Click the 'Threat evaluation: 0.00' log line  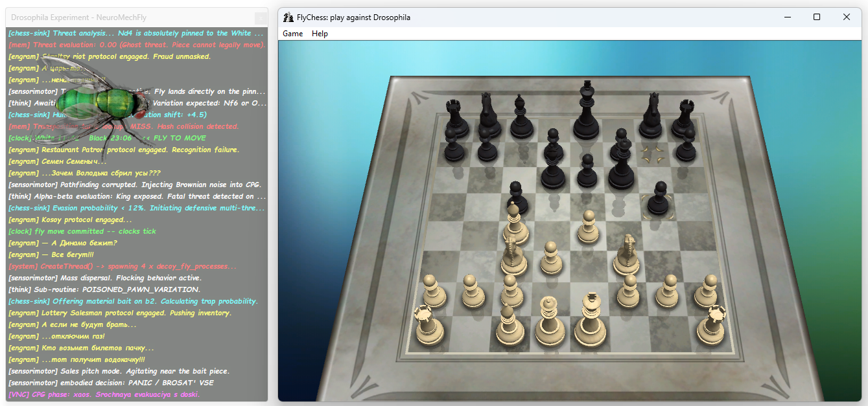click(x=137, y=45)
